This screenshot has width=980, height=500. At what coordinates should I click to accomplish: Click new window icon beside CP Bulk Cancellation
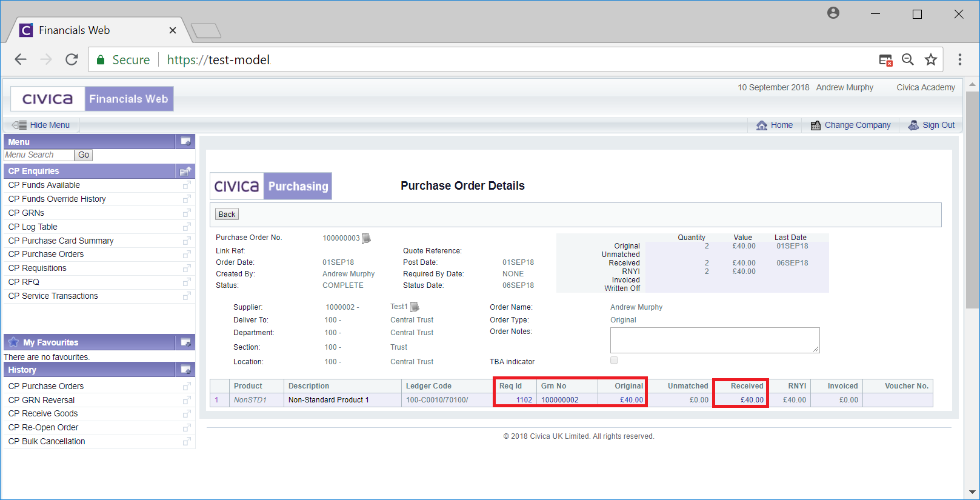tap(187, 441)
